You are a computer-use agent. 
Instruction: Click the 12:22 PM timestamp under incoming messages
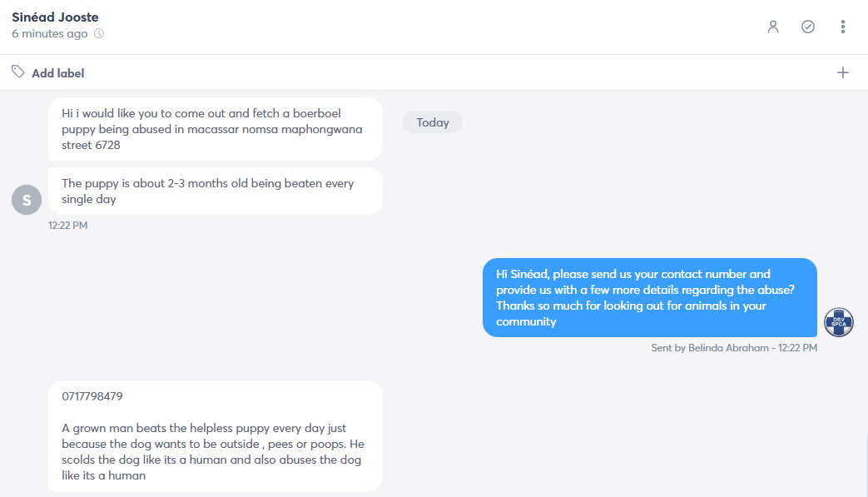pos(67,226)
